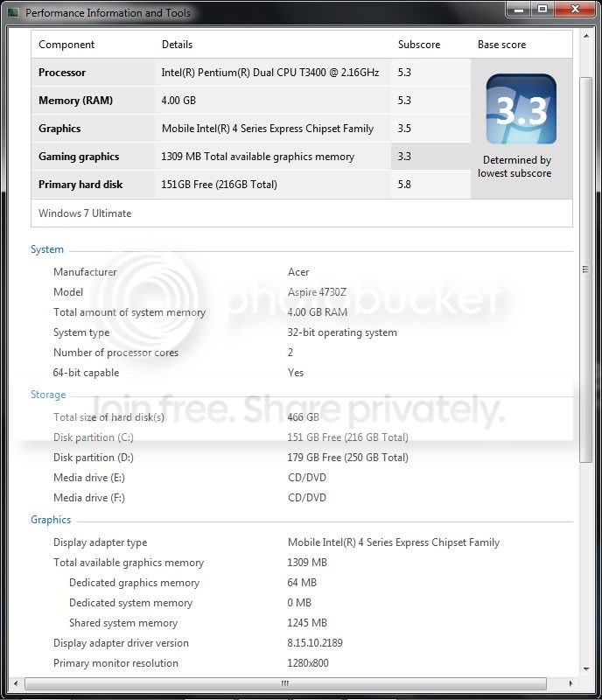Click the 3.5 graphics subscore
Screen dimensions: 602x700
point(404,129)
